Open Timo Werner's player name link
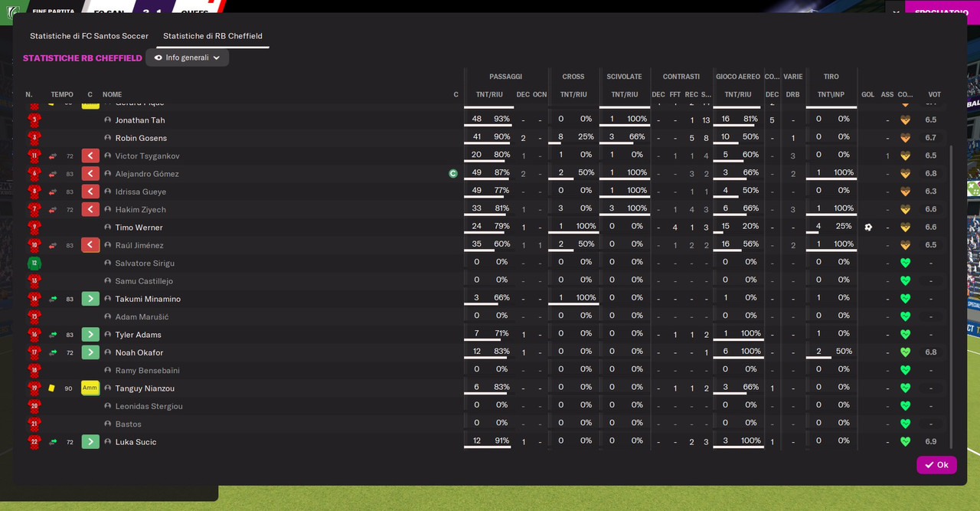 [x=139, y=228]
